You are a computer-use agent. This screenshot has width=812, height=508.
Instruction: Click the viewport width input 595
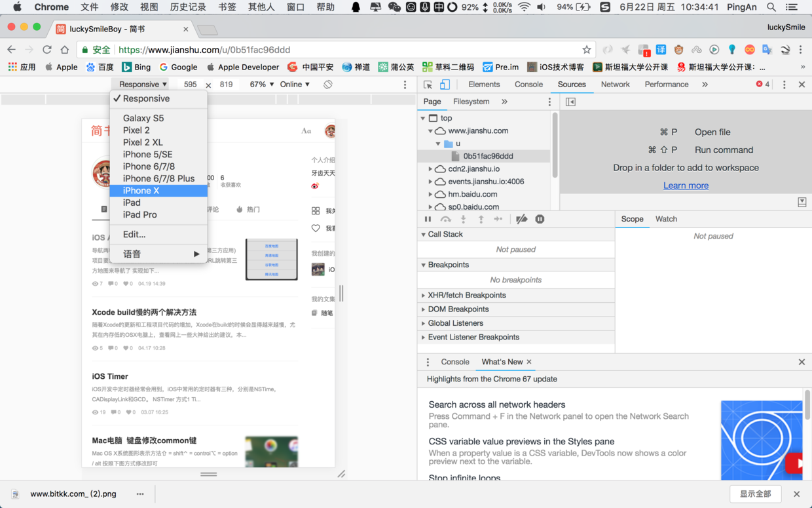point(190,85)
